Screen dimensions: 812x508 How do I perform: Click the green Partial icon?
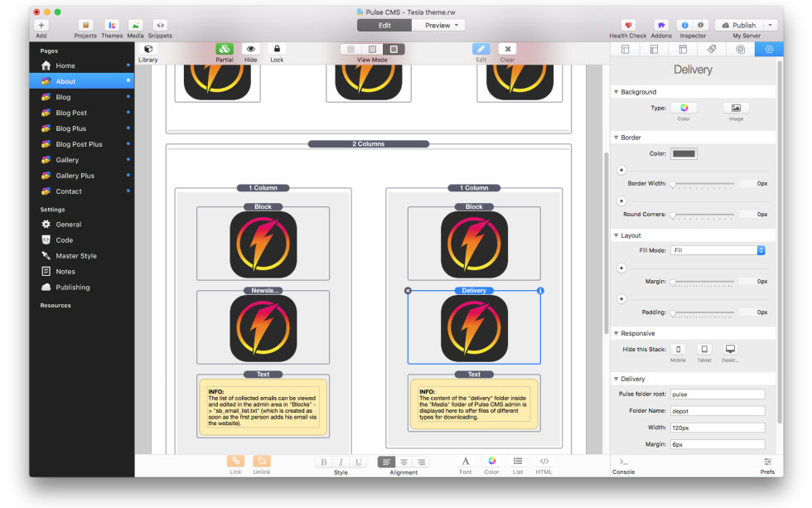[x=225, y=49]
